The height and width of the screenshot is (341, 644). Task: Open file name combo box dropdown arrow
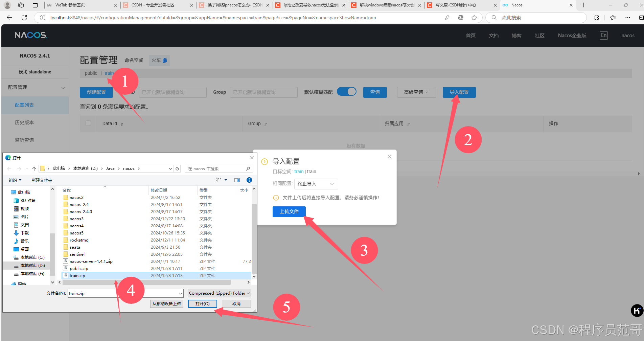click(181, 293)
